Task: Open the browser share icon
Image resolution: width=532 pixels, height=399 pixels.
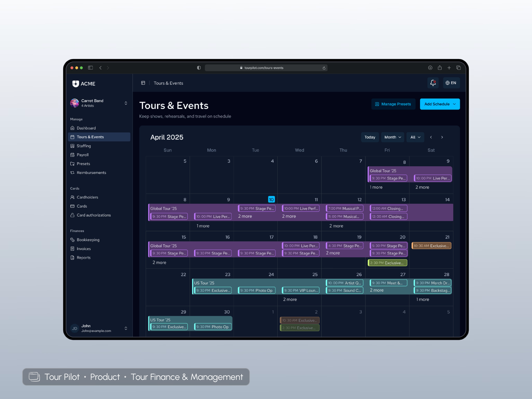Action: [x=440, y=68]
